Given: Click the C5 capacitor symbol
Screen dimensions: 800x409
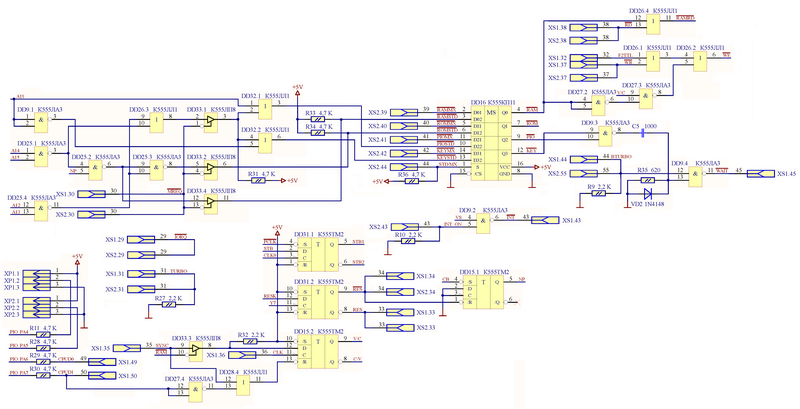Looking at the screenshot, I should click(640, 131).
